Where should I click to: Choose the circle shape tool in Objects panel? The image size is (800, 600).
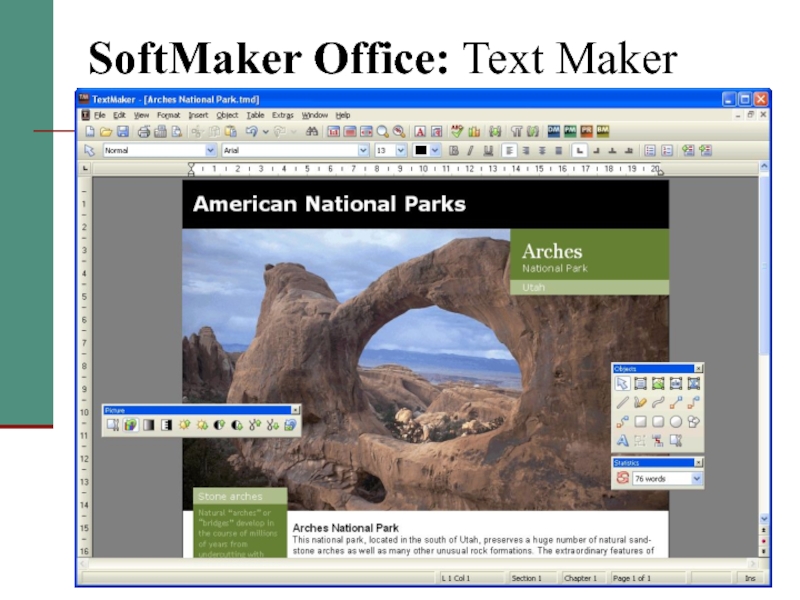676,421
